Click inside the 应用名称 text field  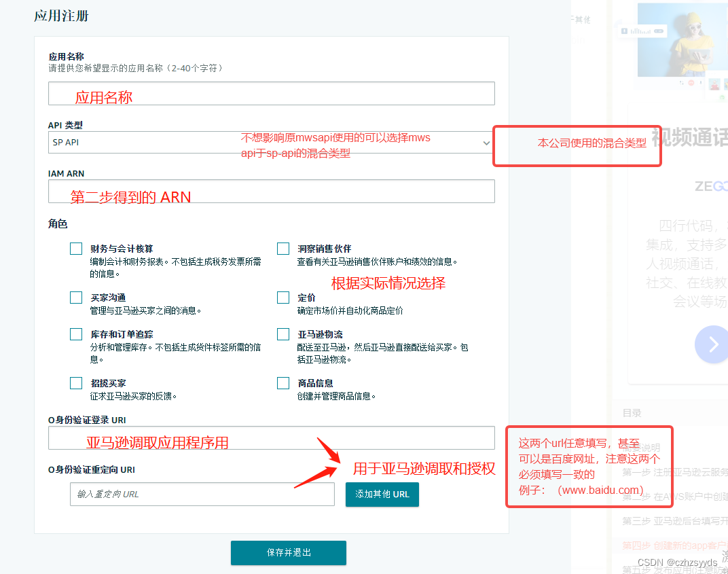coord(270,93)
